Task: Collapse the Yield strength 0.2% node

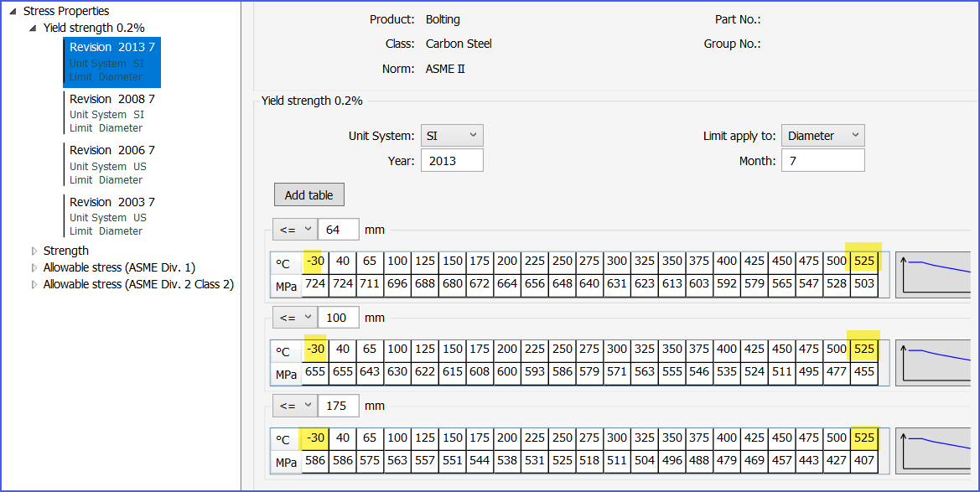Action: tap(33, 28)
